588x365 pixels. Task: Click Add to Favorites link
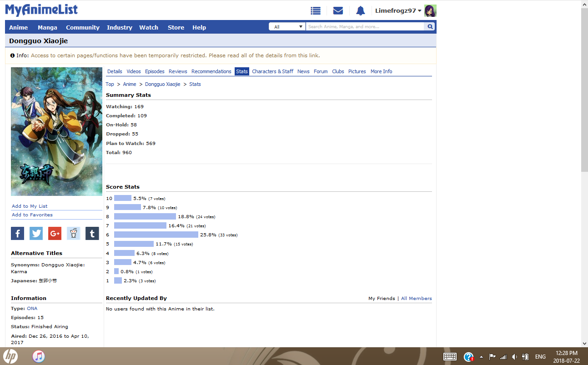(32, 215)
